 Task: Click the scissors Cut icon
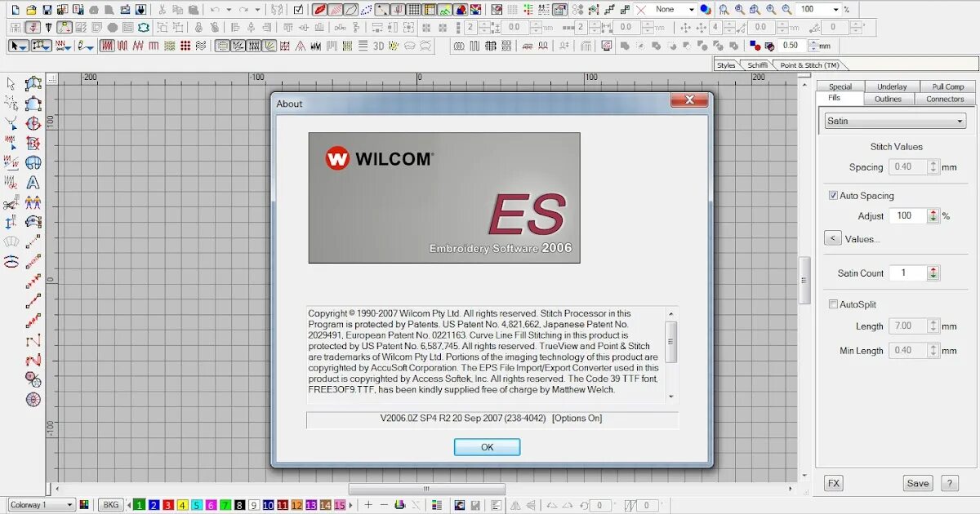coord(162,10)
